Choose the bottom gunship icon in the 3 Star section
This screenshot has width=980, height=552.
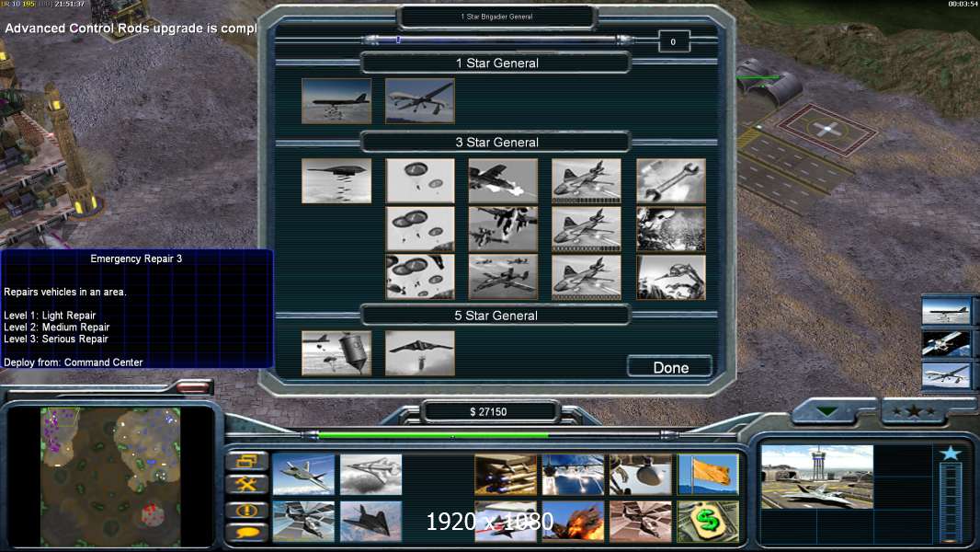pyautogui.click(x=587, y=277)
